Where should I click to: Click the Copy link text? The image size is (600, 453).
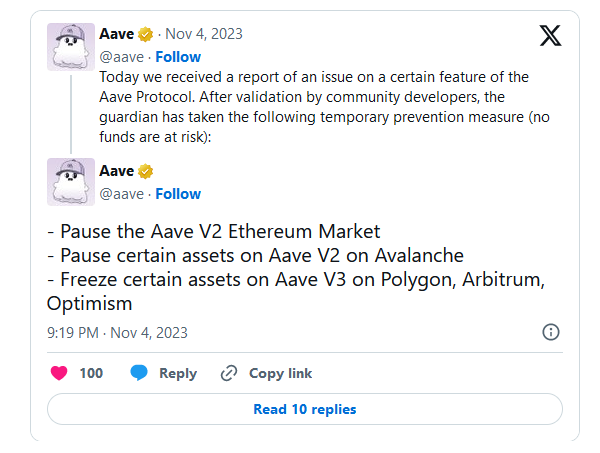(x=280, y=373)
